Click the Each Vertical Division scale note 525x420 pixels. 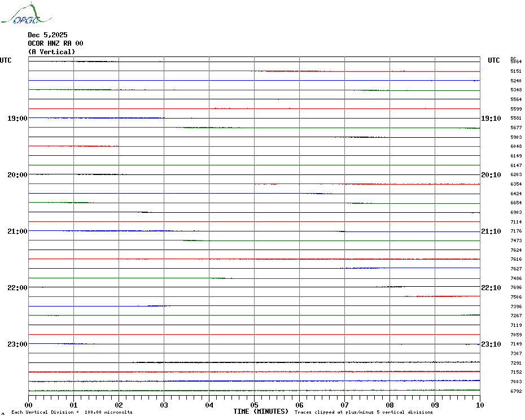click(72, 412)
